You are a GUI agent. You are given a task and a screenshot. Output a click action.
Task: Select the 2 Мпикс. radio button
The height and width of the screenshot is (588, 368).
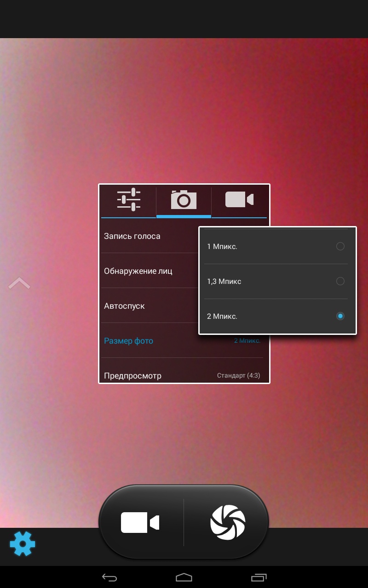(x=340, y=316)
